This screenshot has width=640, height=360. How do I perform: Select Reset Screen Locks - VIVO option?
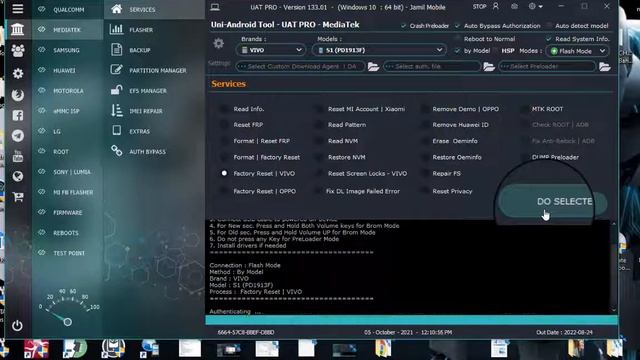coord(319,173)
